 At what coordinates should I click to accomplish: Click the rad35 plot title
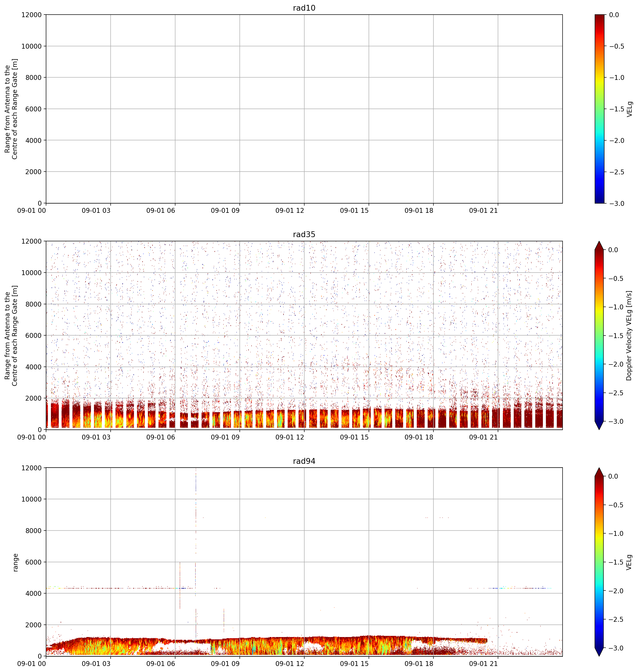coord(304,234)
